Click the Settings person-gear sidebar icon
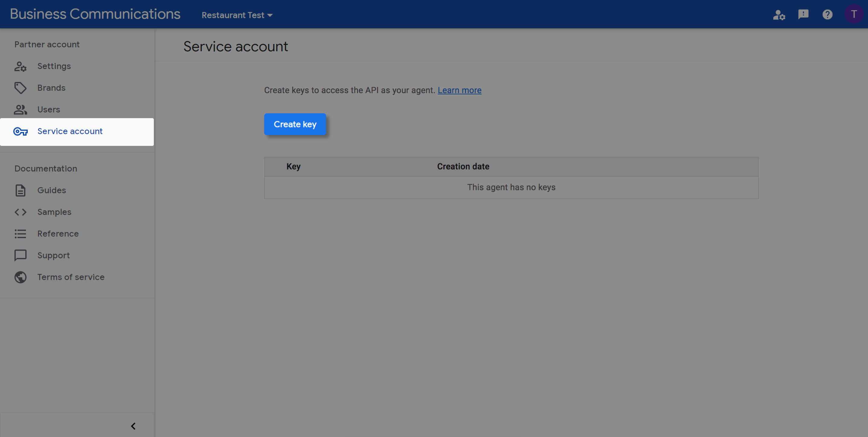 [x=20, y=66]
